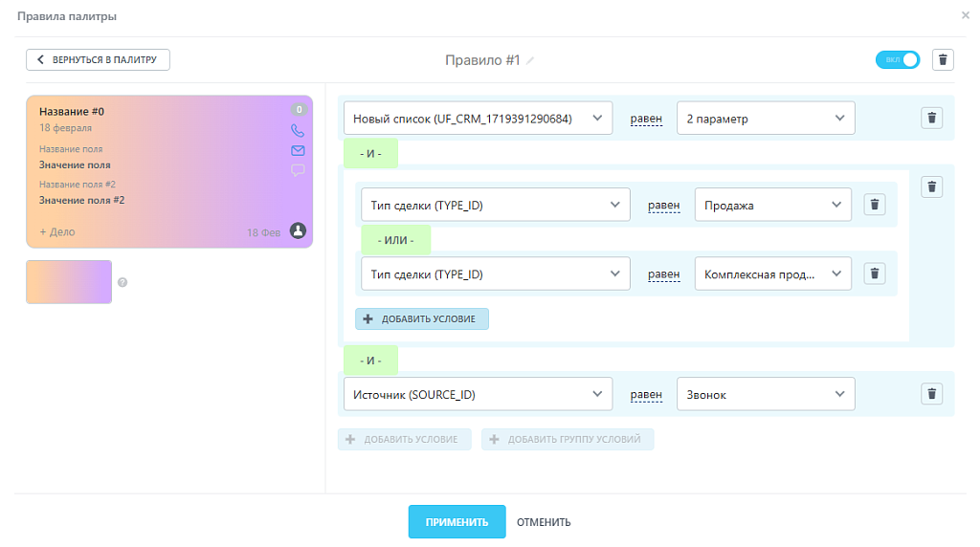980x547 pixels.
Task: Click Применить to apply the rule
Action: pos(457,522)
